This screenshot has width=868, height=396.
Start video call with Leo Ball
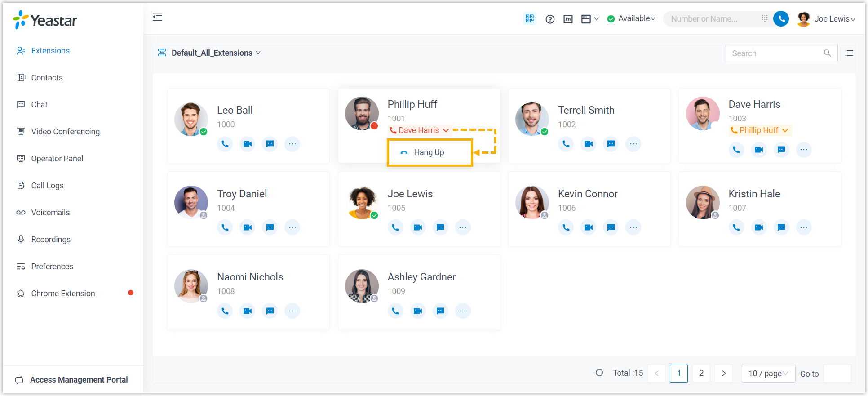point(248,144)
